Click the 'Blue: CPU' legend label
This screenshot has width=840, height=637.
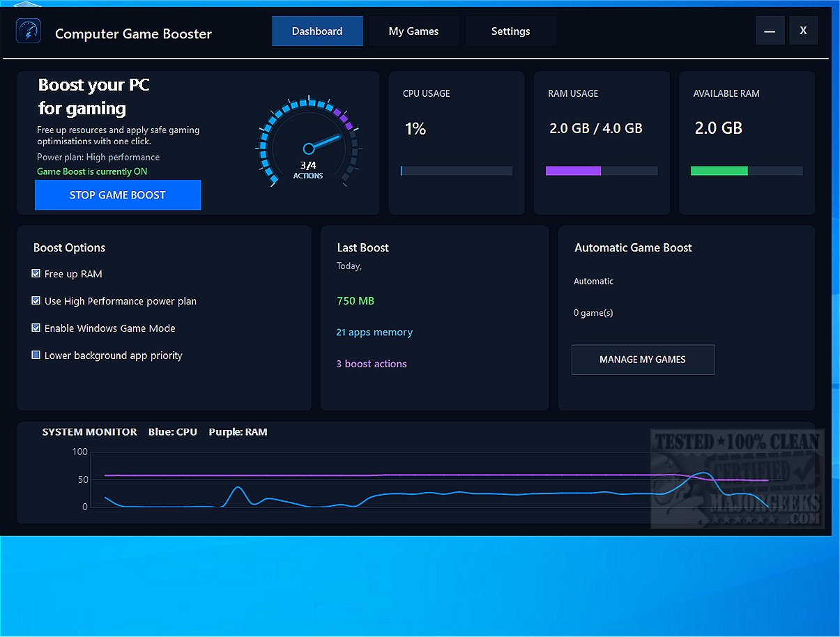[173, 432]
